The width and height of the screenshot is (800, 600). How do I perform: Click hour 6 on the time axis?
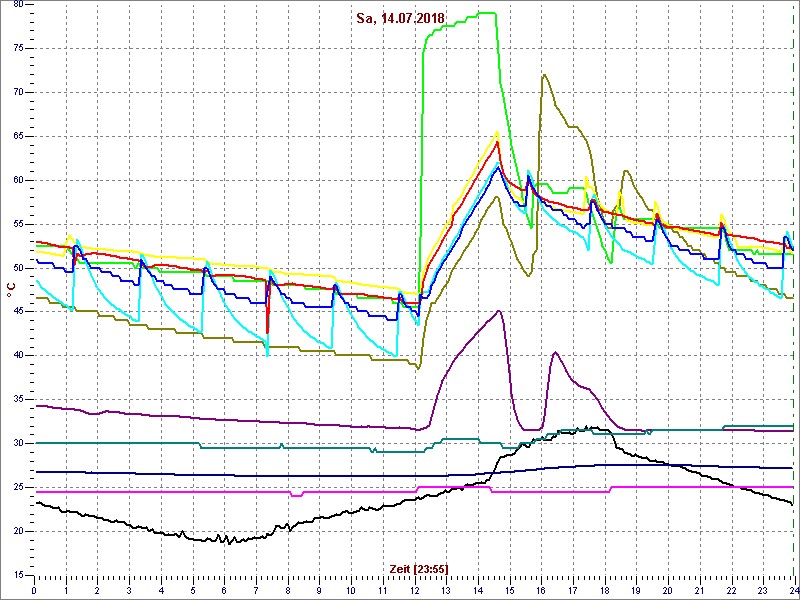click(x=224, y=589)
